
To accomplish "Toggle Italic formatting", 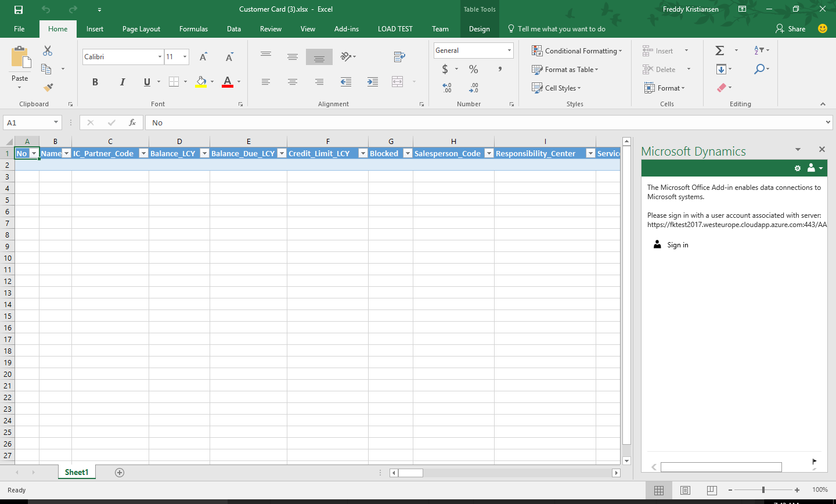I will click(x=122, y=82).
